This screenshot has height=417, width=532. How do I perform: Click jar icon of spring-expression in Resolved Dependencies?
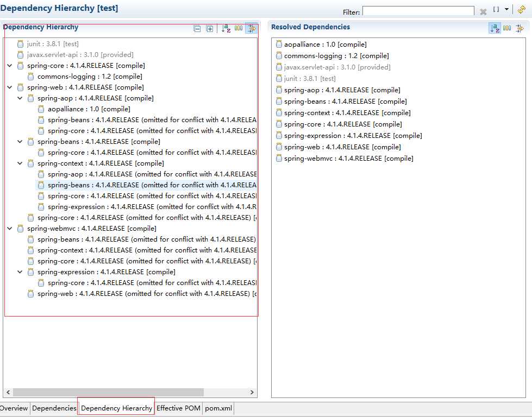279,135
